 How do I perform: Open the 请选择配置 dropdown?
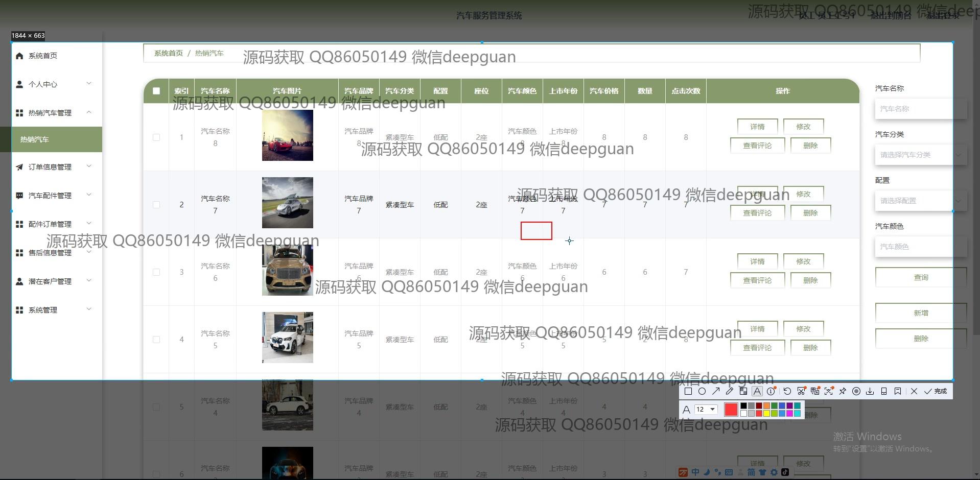(x=921, y=201)
